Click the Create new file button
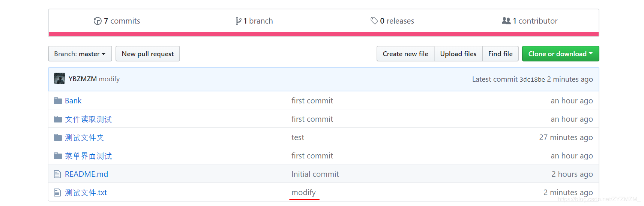Image resolution: width=644 pixels, height=206 pixels. (x=405, y=54)
